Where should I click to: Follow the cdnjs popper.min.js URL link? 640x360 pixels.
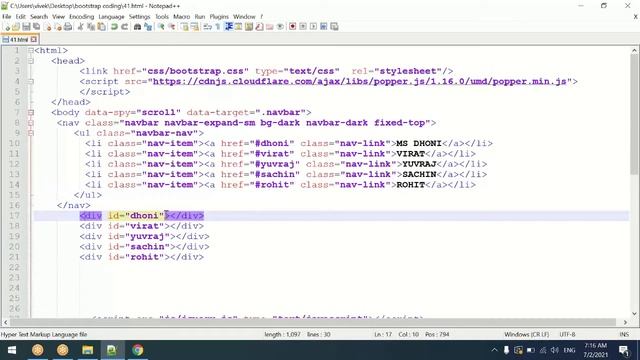pyautogui.click(x=360, y=81)
